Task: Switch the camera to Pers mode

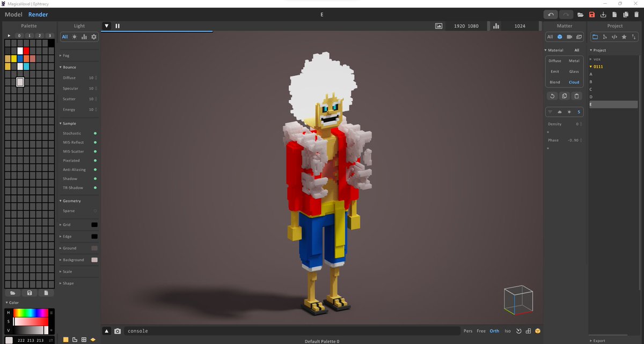Action: (468, 331)
